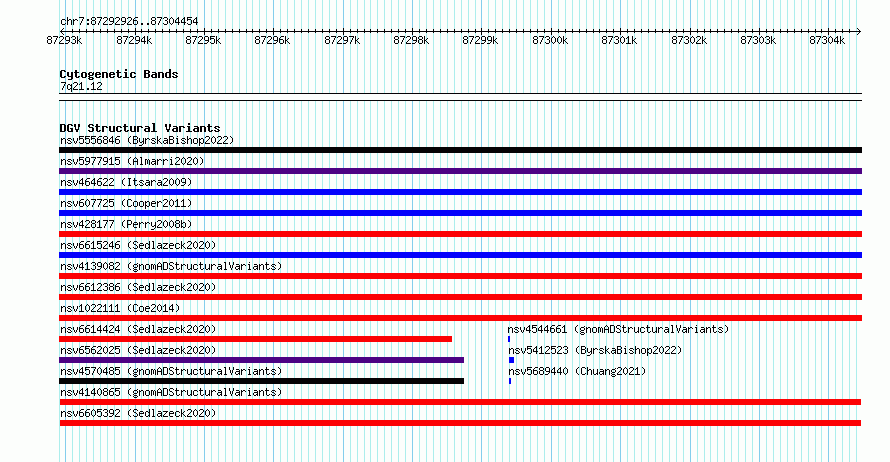The image size is (890, 462).
Task: Click the 87298k ruler position
Action: point(412,40)
